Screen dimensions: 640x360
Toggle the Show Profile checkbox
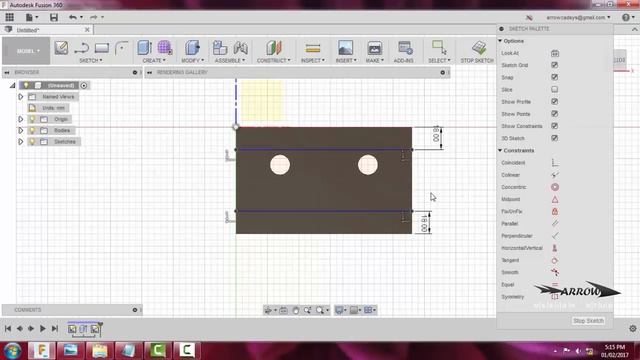click(x=554, y=102)
